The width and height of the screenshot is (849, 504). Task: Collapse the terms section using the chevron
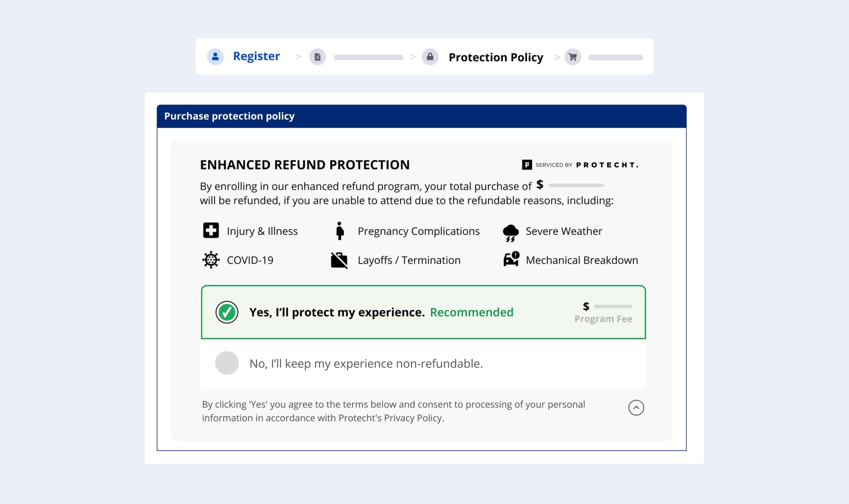636,408
